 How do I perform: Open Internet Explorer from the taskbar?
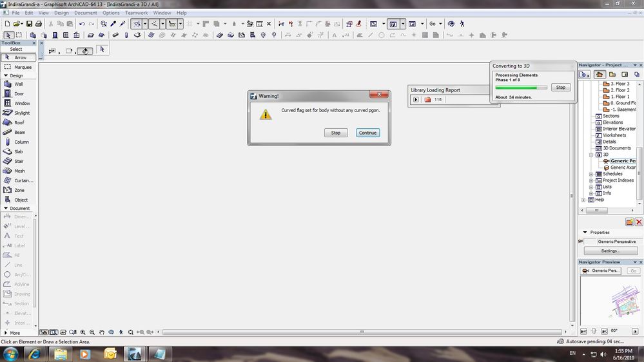[34, 354]
